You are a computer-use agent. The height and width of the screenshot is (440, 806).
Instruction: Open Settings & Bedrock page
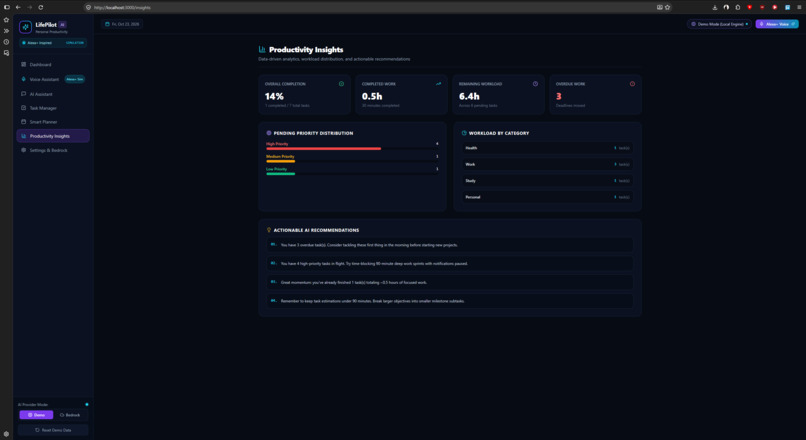pos(53,150)
